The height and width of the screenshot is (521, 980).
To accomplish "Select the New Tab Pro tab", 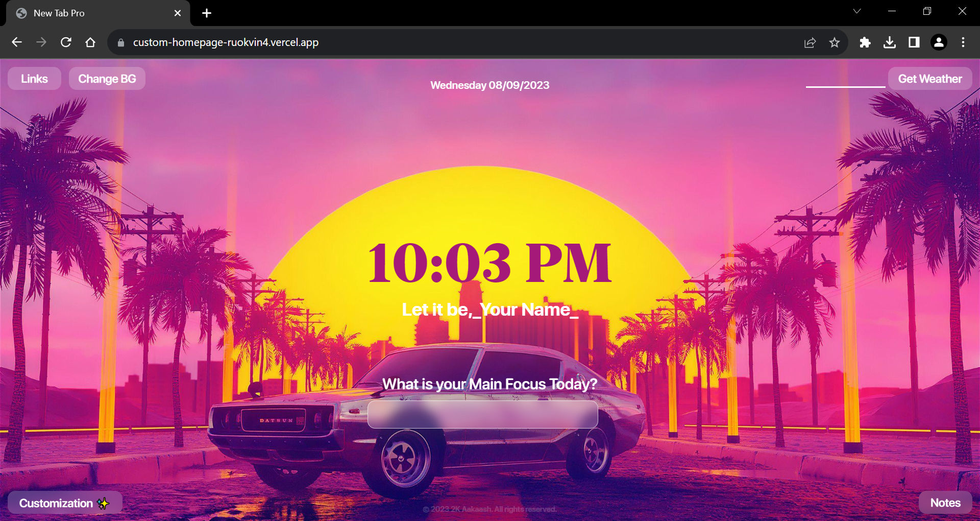I will click(x=77, y=13).
